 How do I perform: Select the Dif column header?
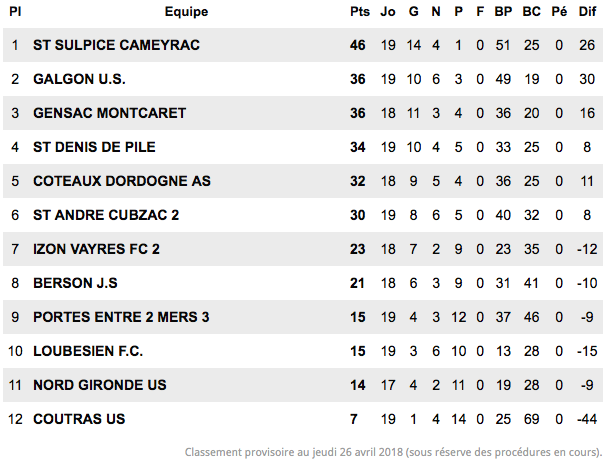(x=587, y=12)
